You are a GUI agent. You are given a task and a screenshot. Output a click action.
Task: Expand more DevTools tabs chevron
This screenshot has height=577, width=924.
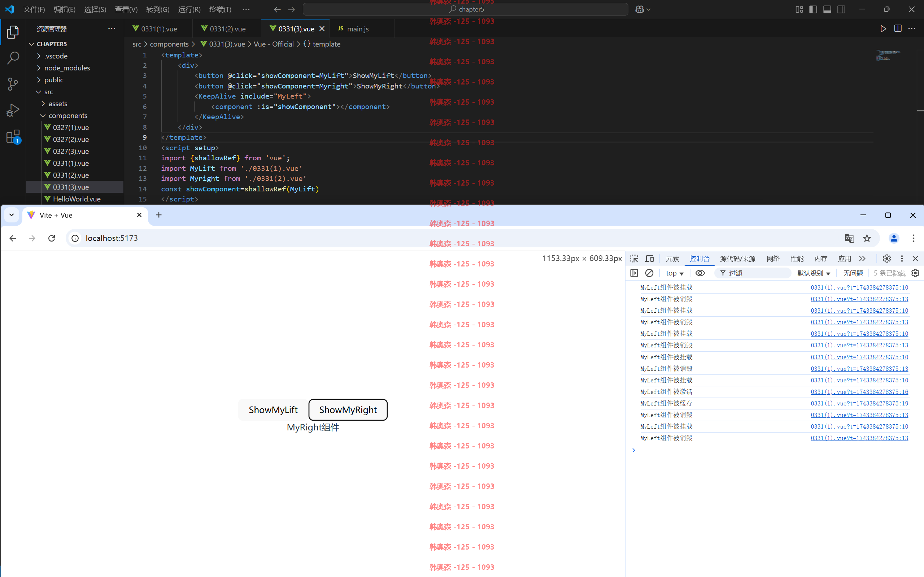pyautogui.click(x=862, y=259)
